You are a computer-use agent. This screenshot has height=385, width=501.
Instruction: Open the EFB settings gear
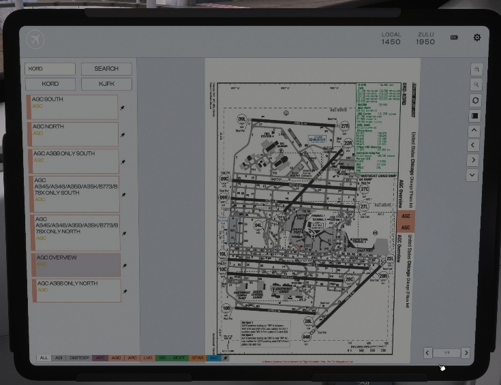coord(477,37)
